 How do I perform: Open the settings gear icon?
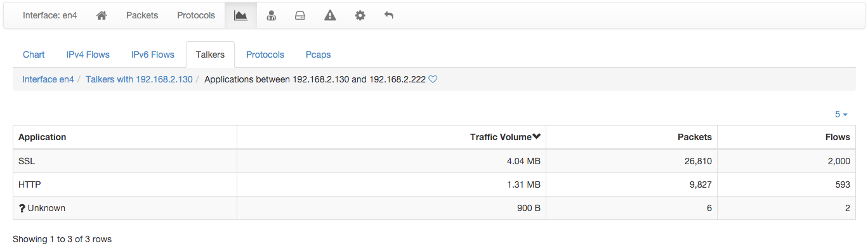(360, 15)
